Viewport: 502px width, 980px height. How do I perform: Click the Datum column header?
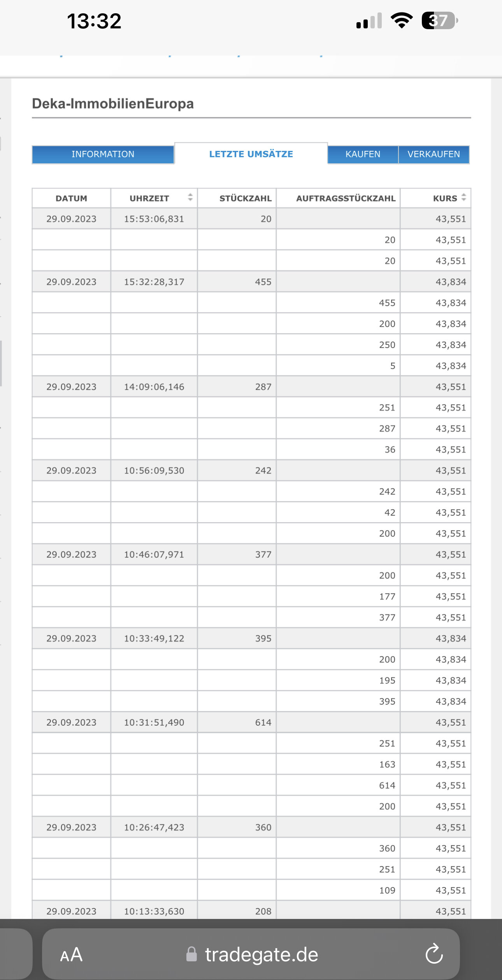click(71, 198)
